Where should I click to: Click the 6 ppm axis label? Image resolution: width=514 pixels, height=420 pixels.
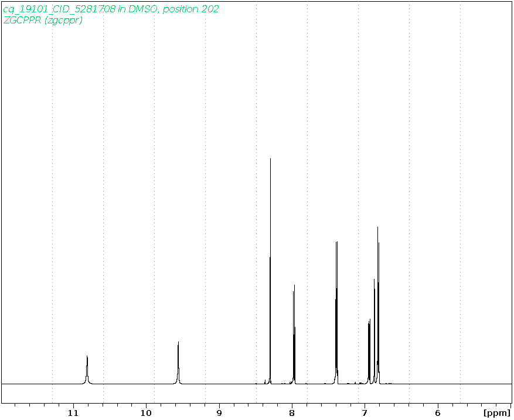[x=438, y=414]
